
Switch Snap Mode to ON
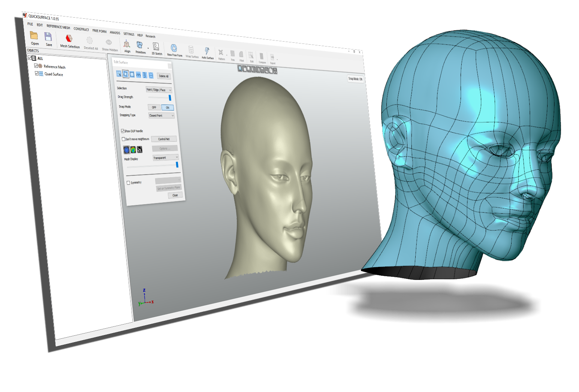pos(168,108)
